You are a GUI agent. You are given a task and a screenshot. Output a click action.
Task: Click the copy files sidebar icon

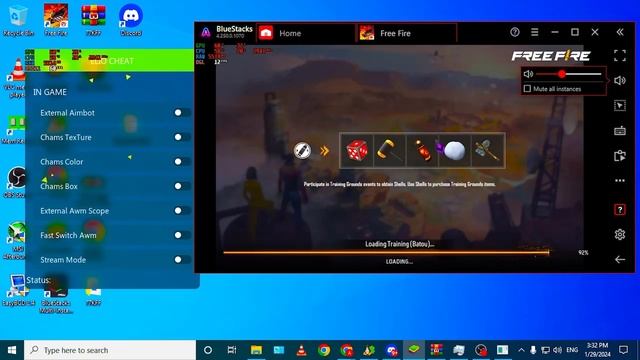[620, 156]
